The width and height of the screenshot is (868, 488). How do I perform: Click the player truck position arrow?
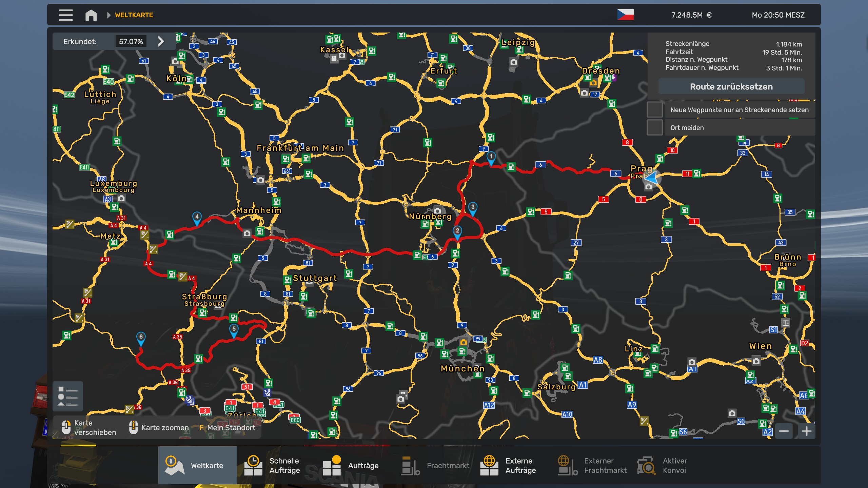coord(652,178)
